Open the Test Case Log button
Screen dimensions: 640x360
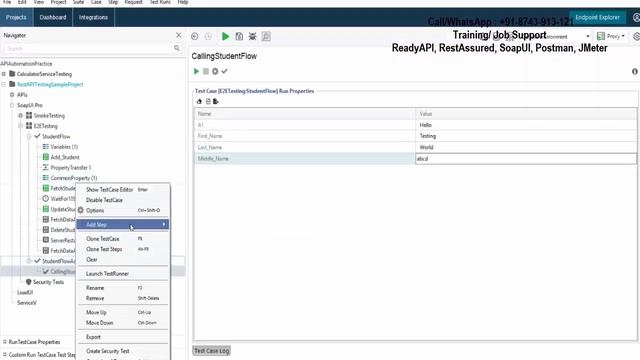pyautogui.click(x=211, y=351)
